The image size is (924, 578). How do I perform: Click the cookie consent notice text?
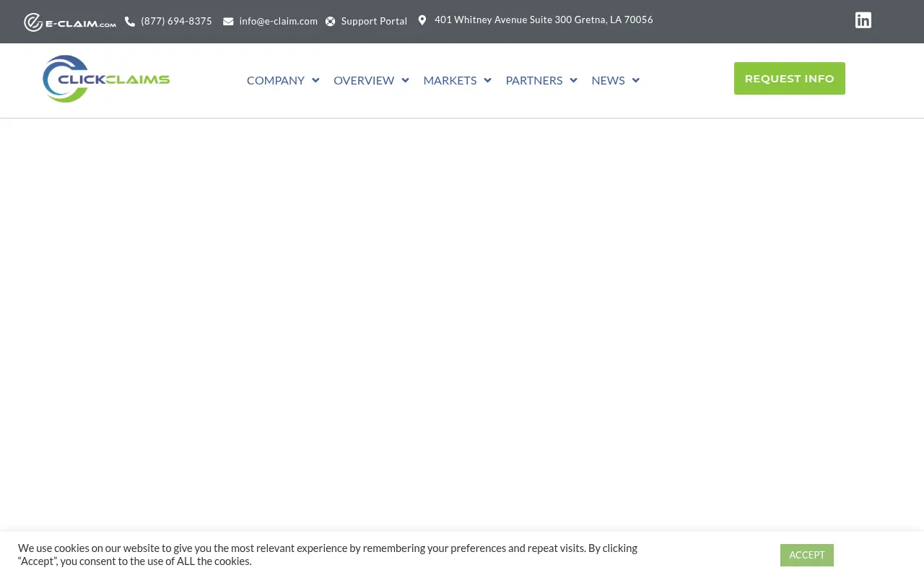coord(328,554)
